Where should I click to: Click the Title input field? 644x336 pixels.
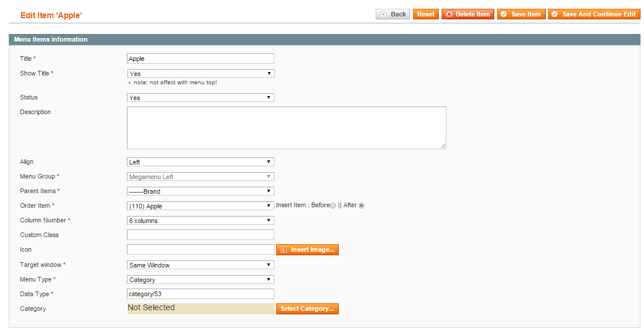(201, 59)
